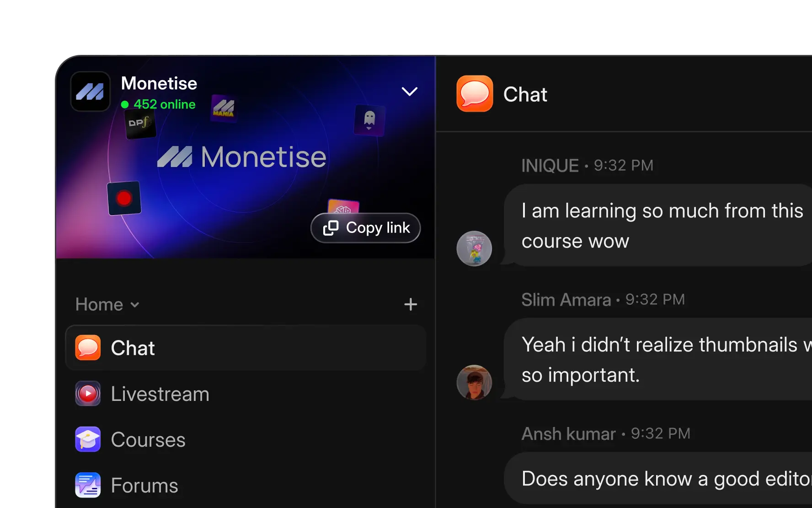Viewport: 812px width, 508px height.
Task: Select the Chat item to mark it active
Action: [x=133, y=348]
